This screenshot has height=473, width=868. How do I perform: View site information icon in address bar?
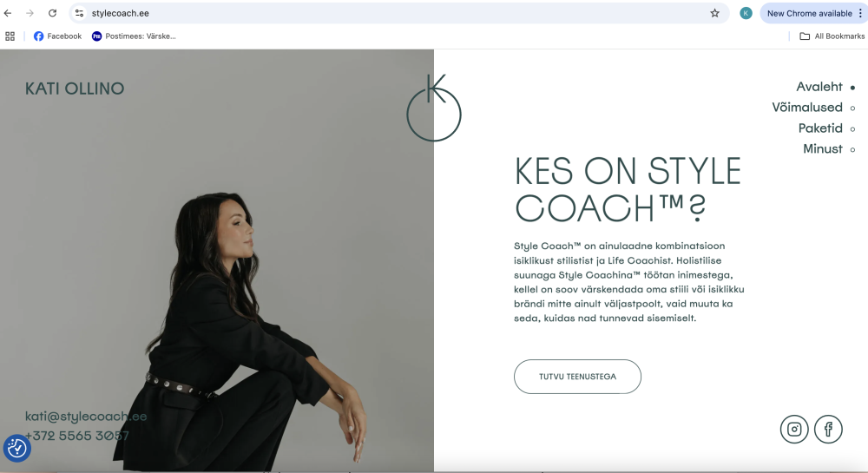coord(80,13)
